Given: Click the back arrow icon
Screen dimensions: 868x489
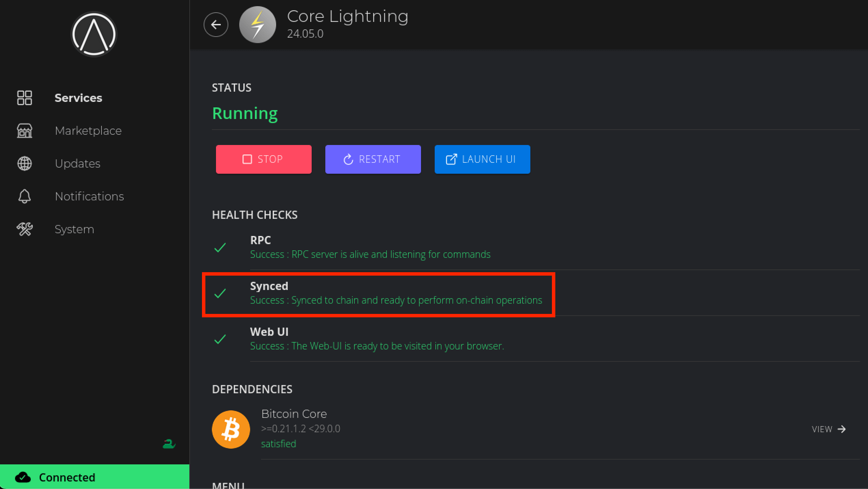Looking at the screenshot, I should [216, 25].
